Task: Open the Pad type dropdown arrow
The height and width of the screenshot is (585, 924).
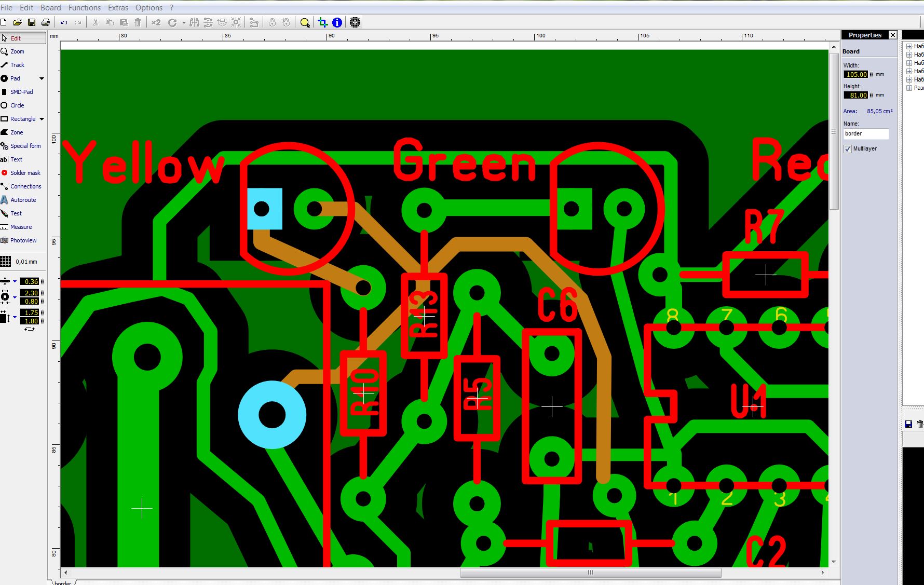Action: coord(42,78)
